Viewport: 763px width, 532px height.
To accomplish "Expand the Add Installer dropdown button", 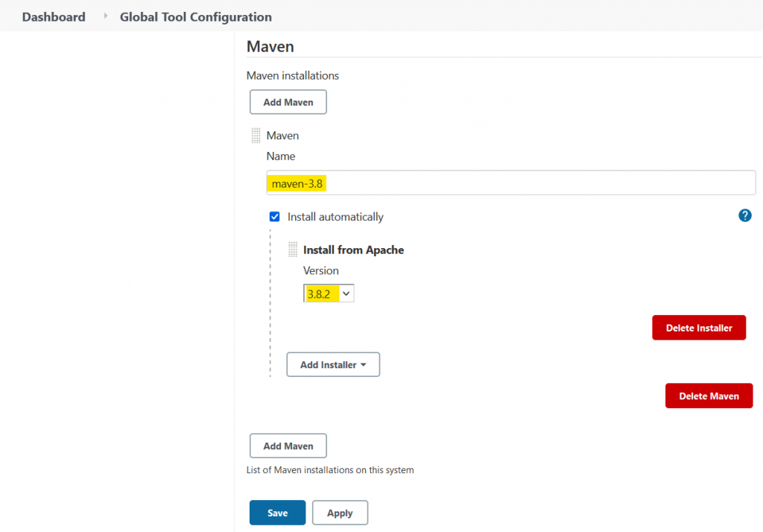I will [x=333, y=364].
